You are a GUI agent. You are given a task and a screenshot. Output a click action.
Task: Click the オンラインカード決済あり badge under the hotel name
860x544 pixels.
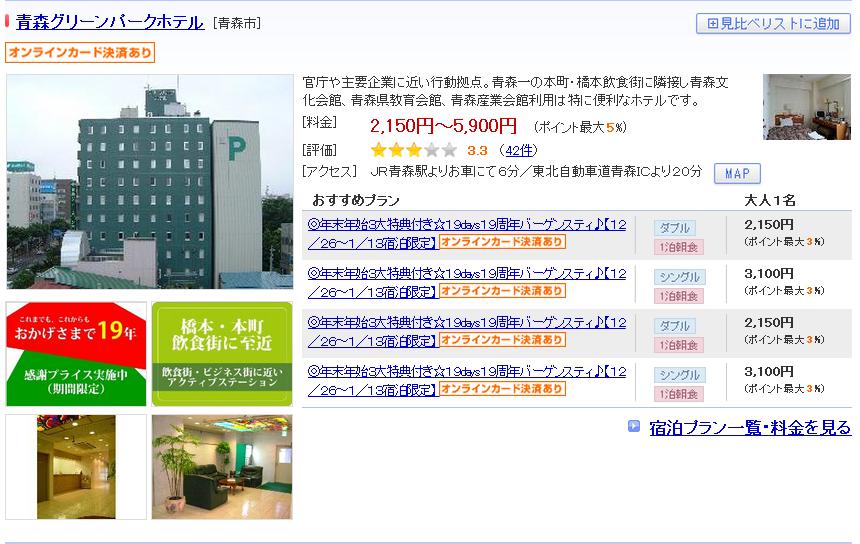[80, 53]
